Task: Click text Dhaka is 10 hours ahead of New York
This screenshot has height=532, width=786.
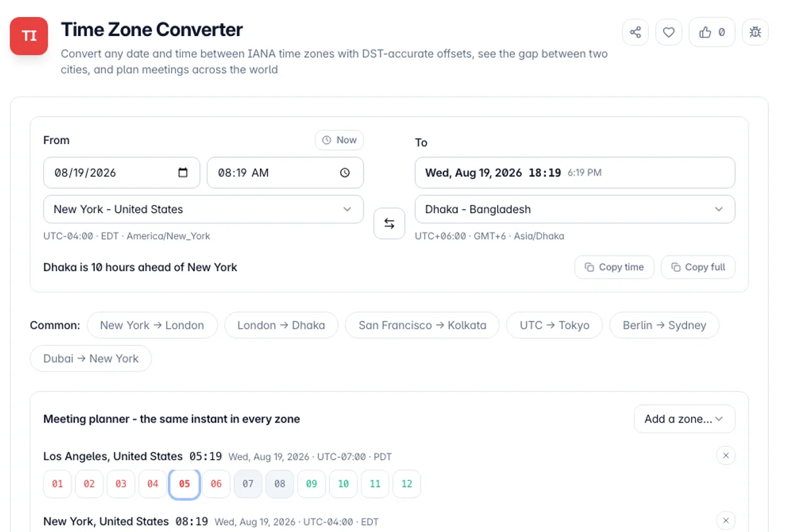Action: [140, 267]
